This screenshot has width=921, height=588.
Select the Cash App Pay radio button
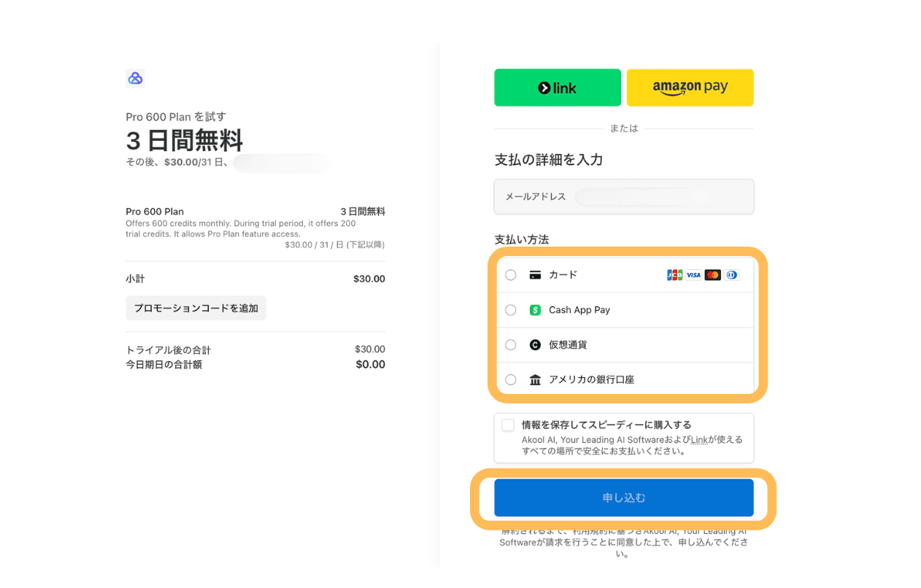pos(511,310)
